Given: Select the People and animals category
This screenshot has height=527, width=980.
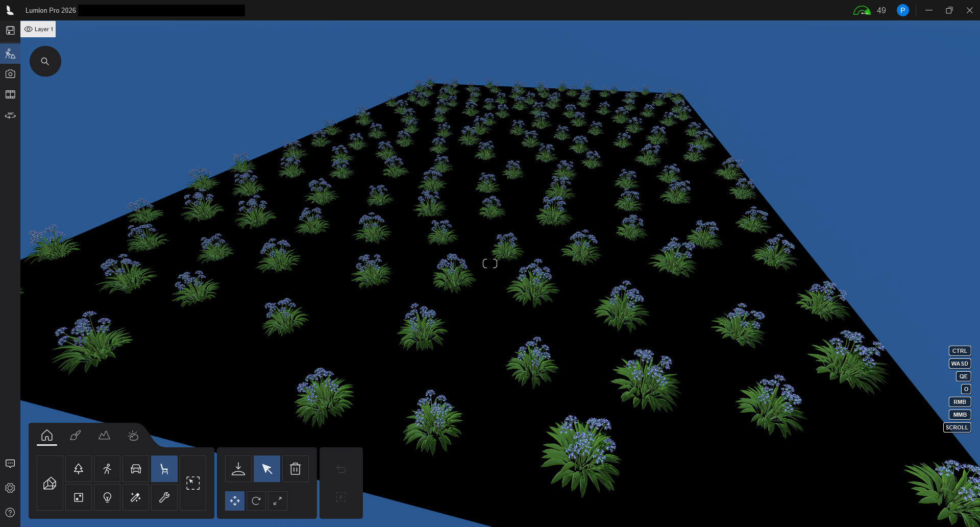Looking at the screenshot, I should (107, 469).
